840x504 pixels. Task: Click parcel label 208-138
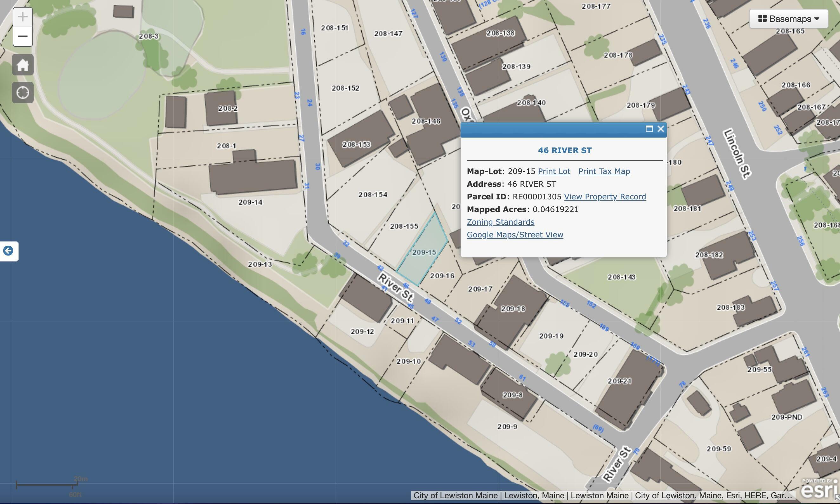coord(500,33)
